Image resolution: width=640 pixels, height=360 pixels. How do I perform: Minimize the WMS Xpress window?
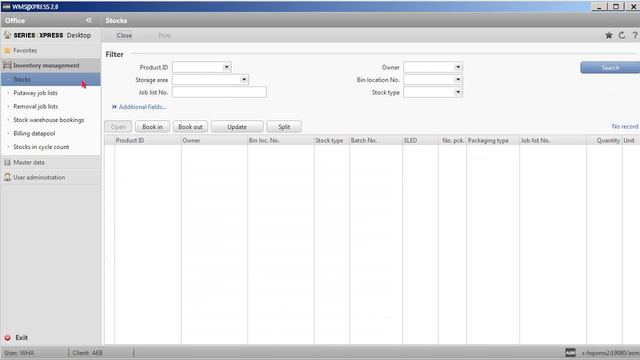(x=599, y=7)
